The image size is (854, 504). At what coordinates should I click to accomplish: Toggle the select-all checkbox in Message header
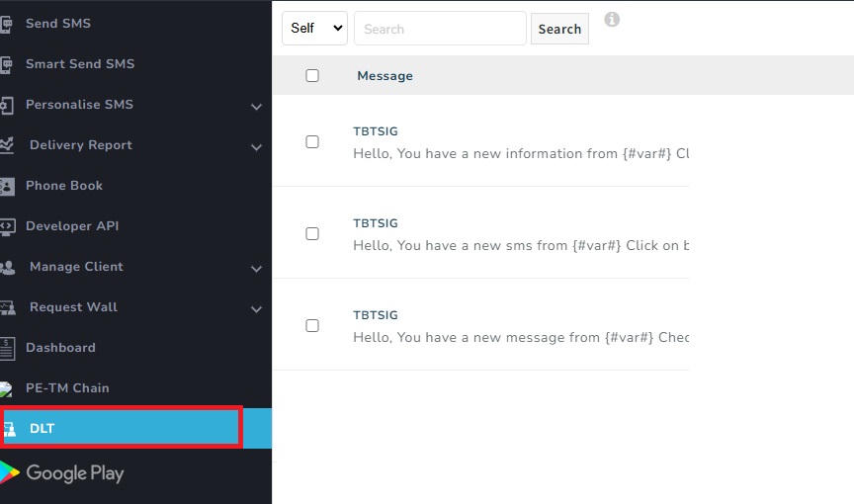click(x=312, y=76)
